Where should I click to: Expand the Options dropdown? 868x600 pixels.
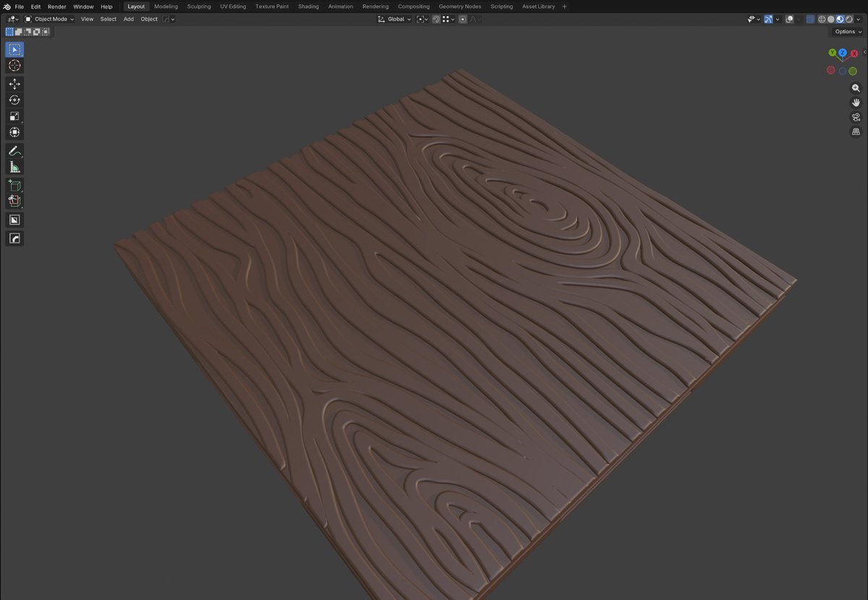tap(848, 32)
